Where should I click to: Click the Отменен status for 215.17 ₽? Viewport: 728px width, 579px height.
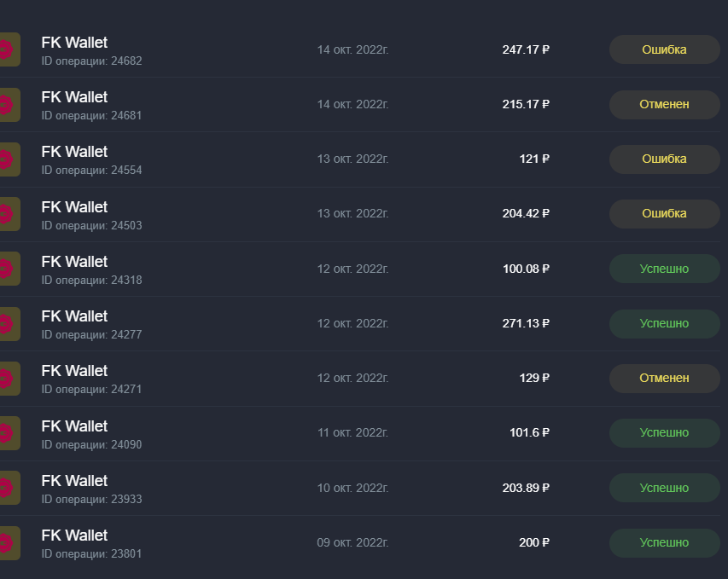(664, 104)
